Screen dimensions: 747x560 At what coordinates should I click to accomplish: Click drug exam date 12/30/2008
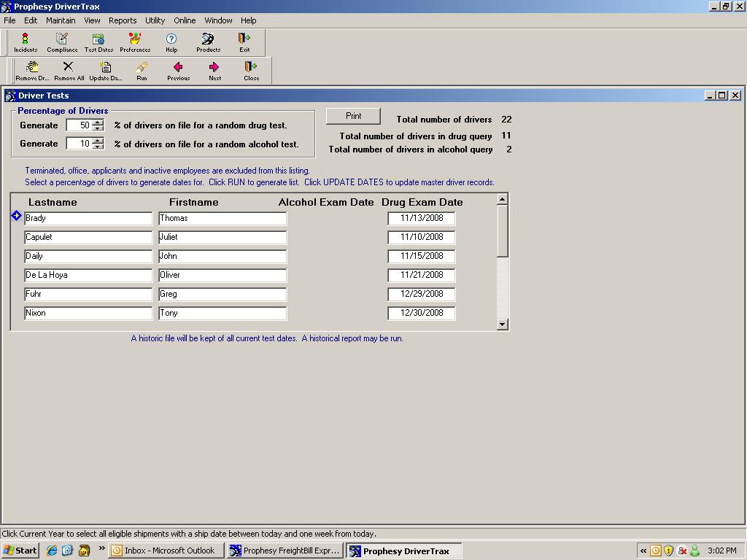[x=422, y=314]
